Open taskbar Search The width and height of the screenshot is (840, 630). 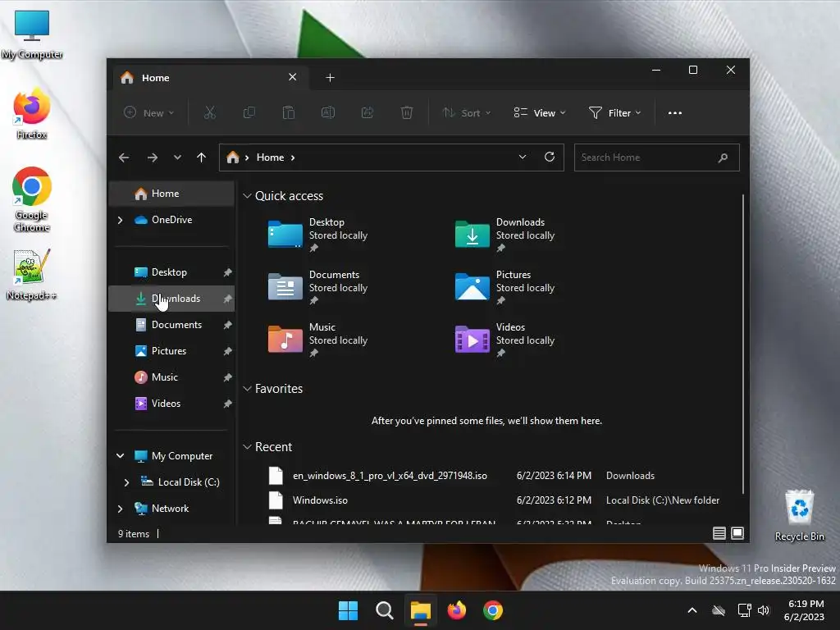(384, 610)
